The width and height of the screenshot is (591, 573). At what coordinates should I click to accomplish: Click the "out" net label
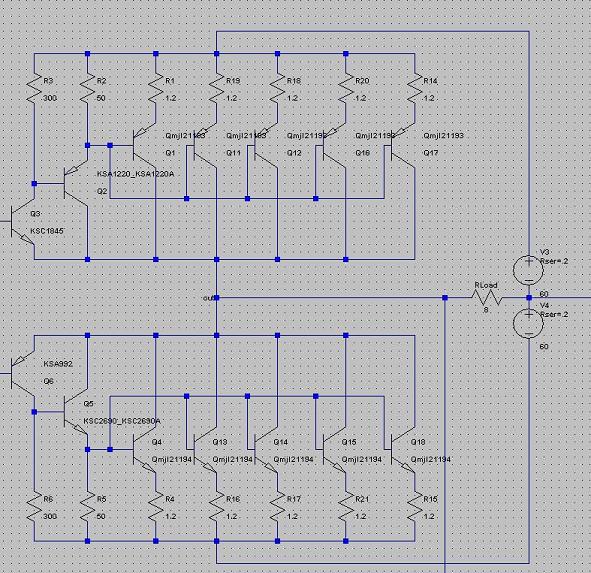tap(208, 298)
